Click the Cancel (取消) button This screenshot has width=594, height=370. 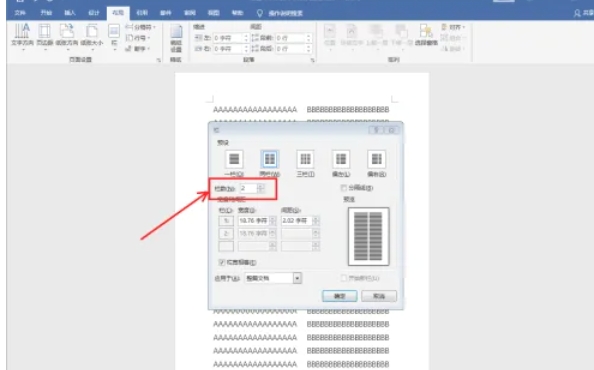point(379,296)
